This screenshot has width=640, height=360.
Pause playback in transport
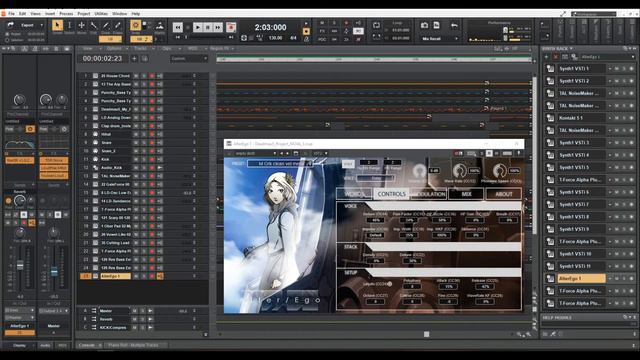tap(208, 27)
